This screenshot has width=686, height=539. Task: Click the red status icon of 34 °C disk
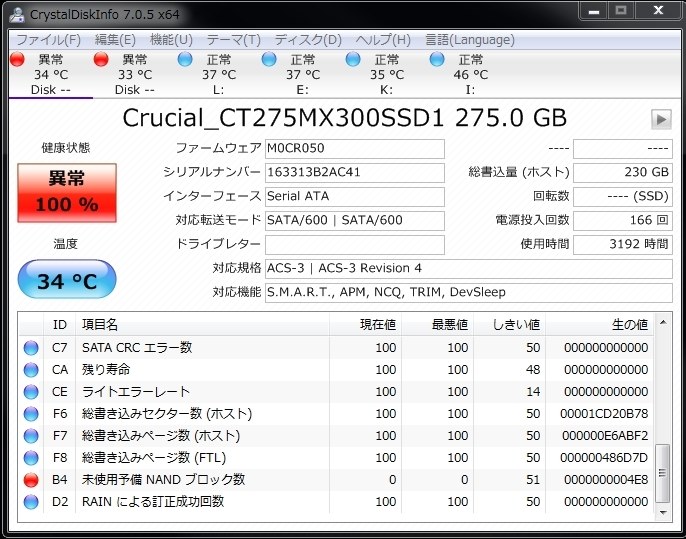17,59
